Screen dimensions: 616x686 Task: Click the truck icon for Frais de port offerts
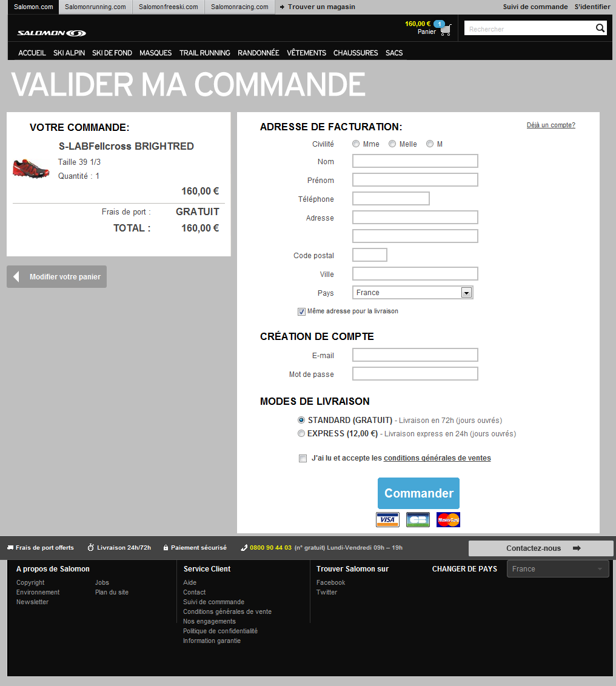tap(10, 548)
